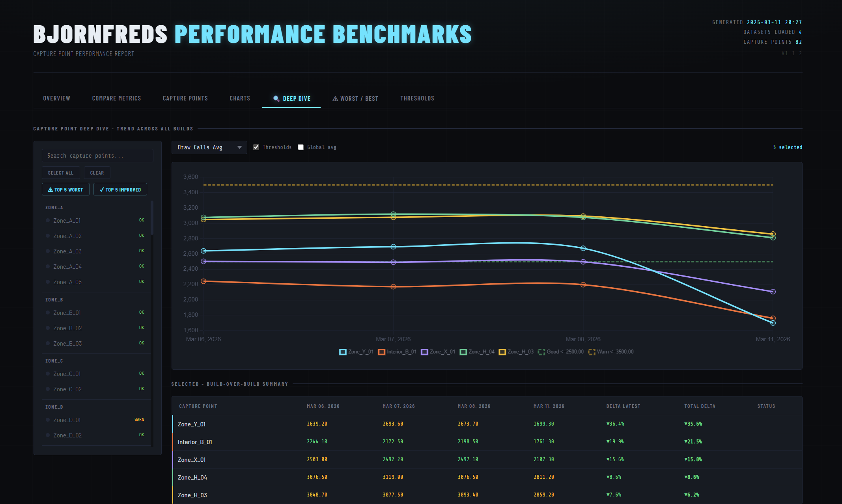Open the Draw Calls Avg metric dropdown
This screenshot has height=504, width=842.
[209, 147]
